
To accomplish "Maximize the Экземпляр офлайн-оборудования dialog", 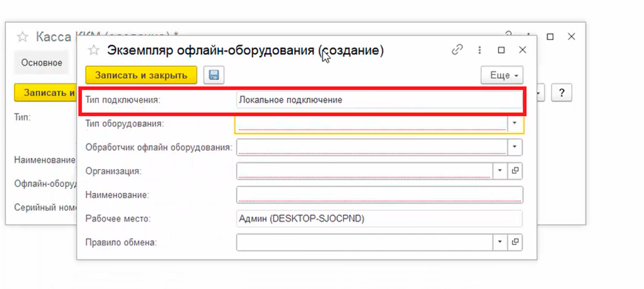I will 501,50.
